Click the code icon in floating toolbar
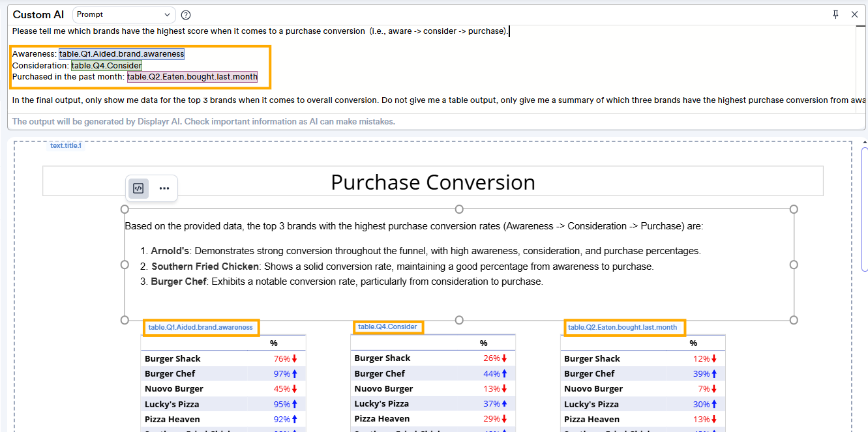The width and height of the screenshot is (868, 432). 138,188
